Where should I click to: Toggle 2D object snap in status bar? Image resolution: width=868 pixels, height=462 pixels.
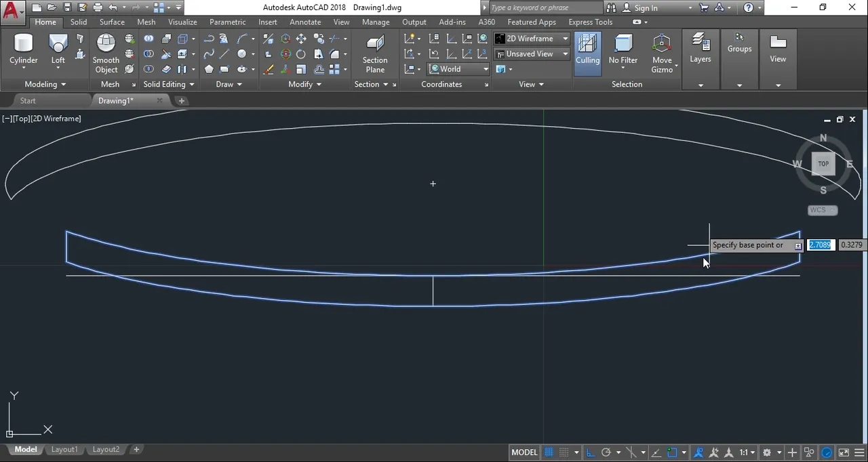[672, 453]
